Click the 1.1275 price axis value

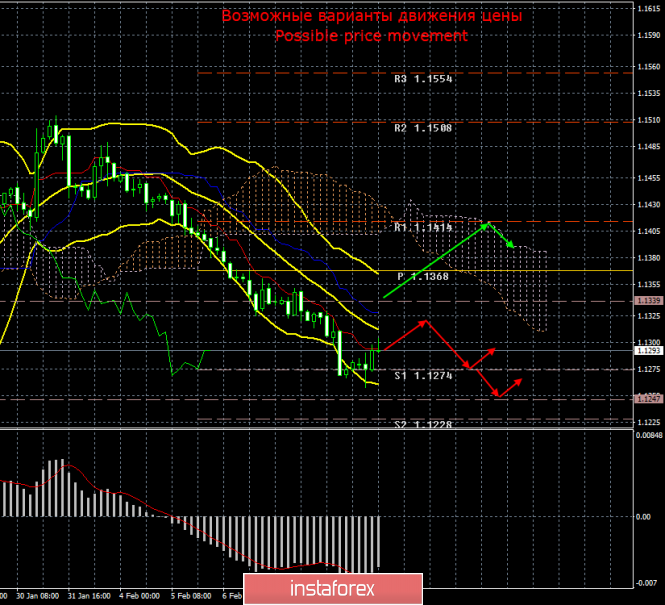pos(649,369)
